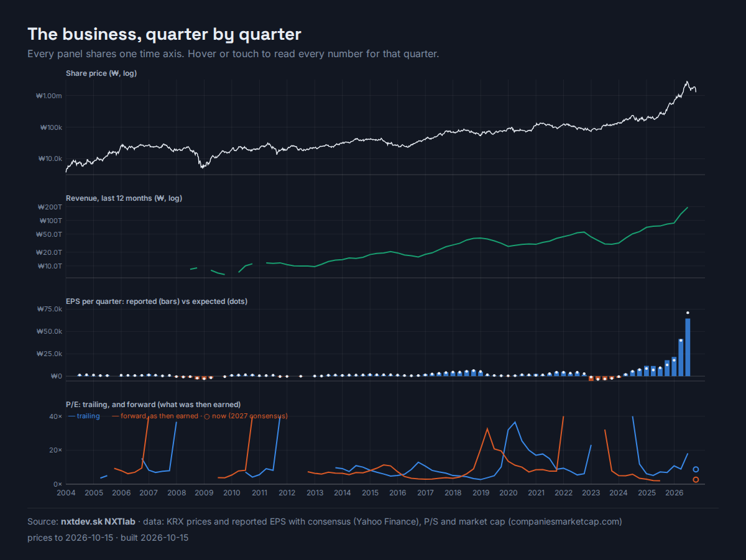Click the ₩50.0k EPS axis label
Image resolution: width=746 pixels, height=560 pixels.
[x=50, y=331]
